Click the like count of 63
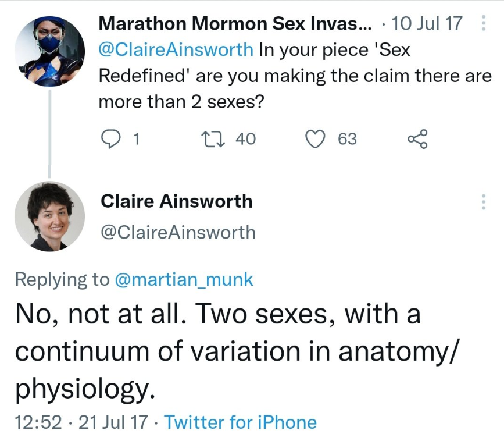This screenshot has width=504, height=448. [x=347, y=138]
